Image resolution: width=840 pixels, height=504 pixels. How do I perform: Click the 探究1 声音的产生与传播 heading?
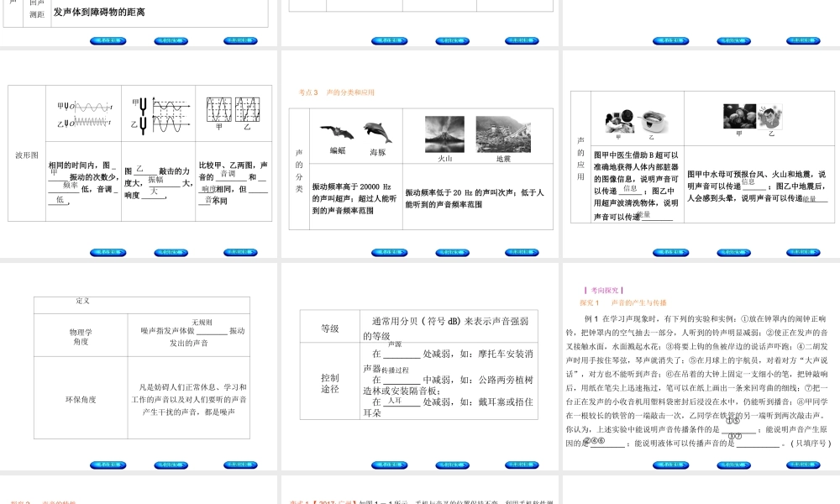click(623, 302)
